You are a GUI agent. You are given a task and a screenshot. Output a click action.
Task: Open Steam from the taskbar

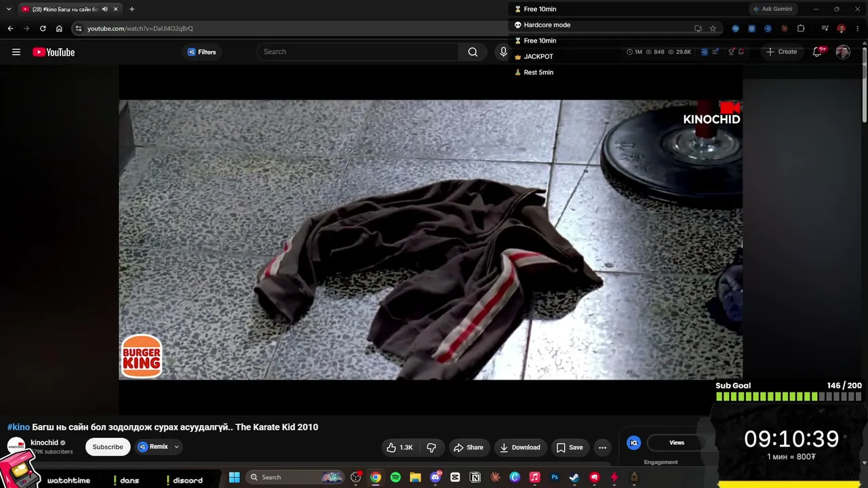pos(574,477)
